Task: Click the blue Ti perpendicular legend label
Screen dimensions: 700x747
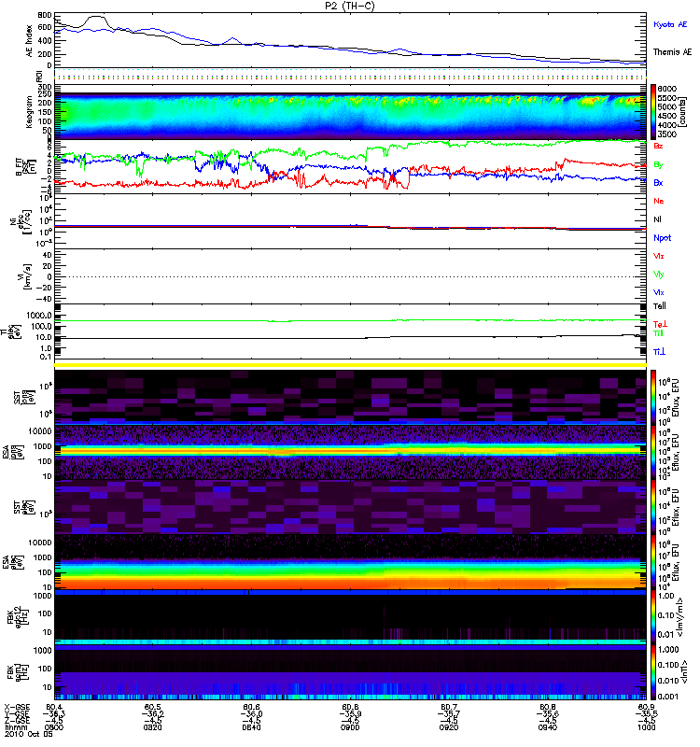Action: [659, 352]
